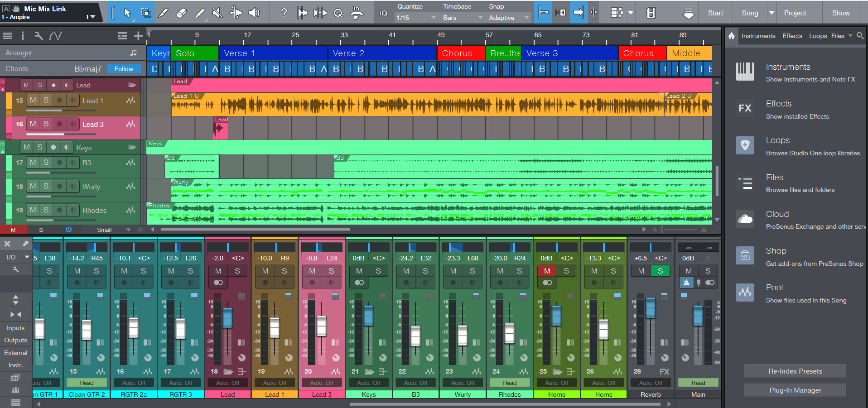Open the Track List icon

tap(7, 36)
